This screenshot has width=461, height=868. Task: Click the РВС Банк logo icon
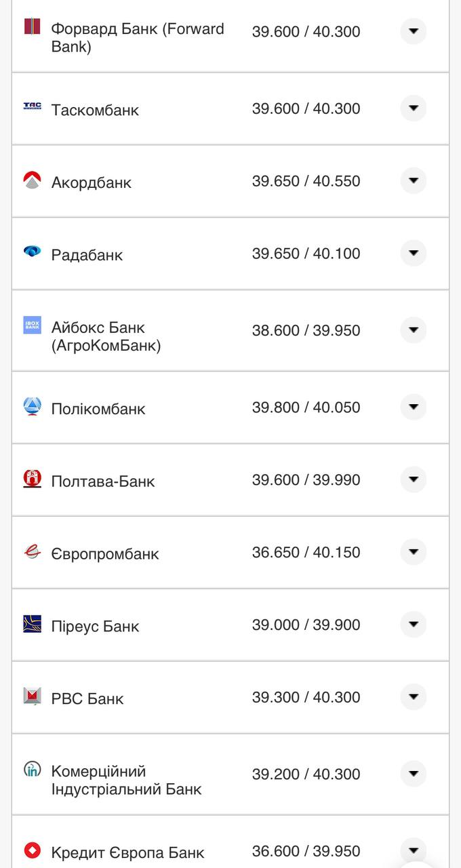click(x=32, y=696)
